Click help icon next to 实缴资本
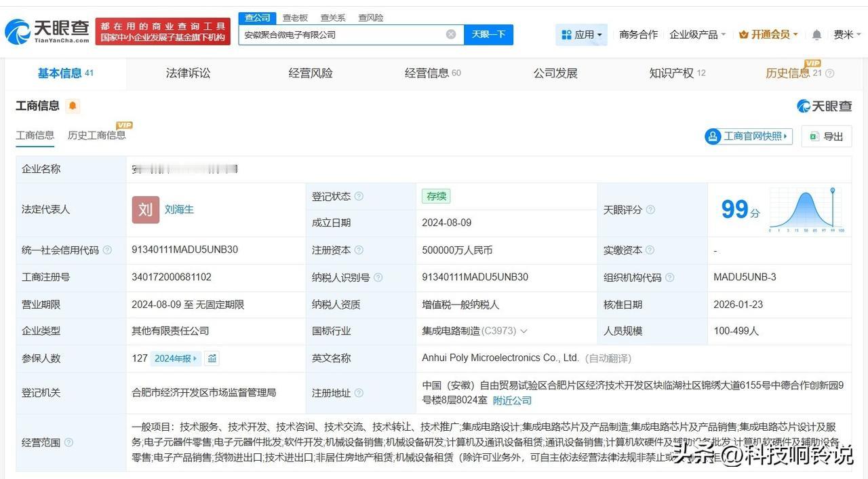868x479 pixels. pyautogui.click(x=650, y=250)
